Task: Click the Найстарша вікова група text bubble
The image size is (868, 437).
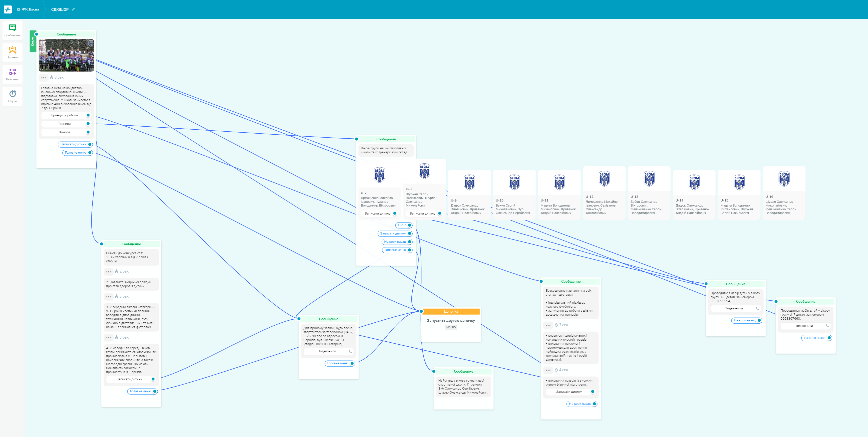Action: 463,387
